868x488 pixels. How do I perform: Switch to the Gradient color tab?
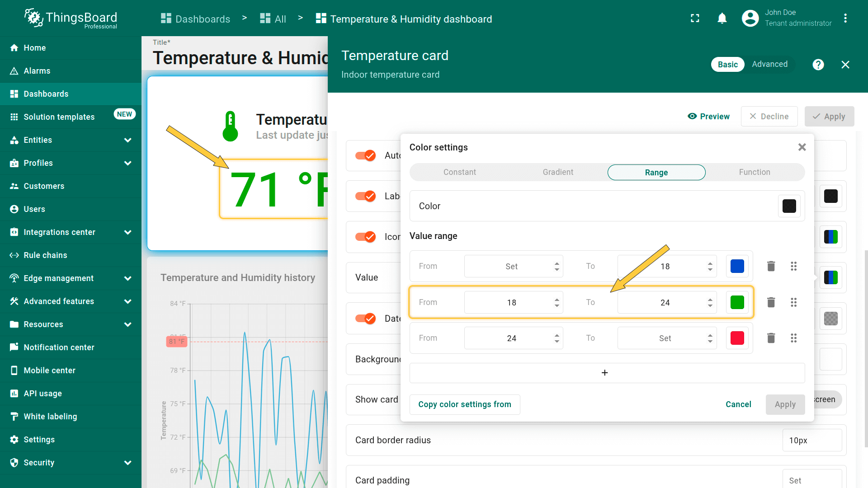click(558, 172)
